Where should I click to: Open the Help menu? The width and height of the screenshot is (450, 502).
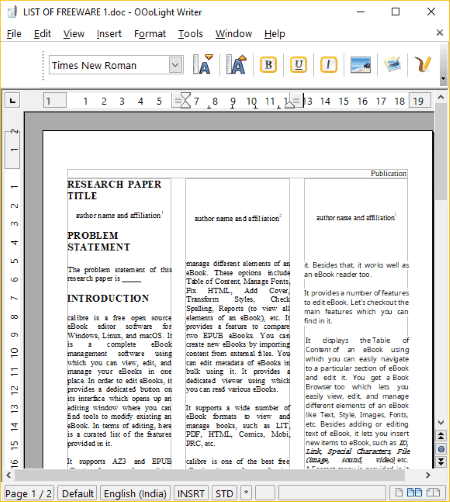(x=275, y=34)
